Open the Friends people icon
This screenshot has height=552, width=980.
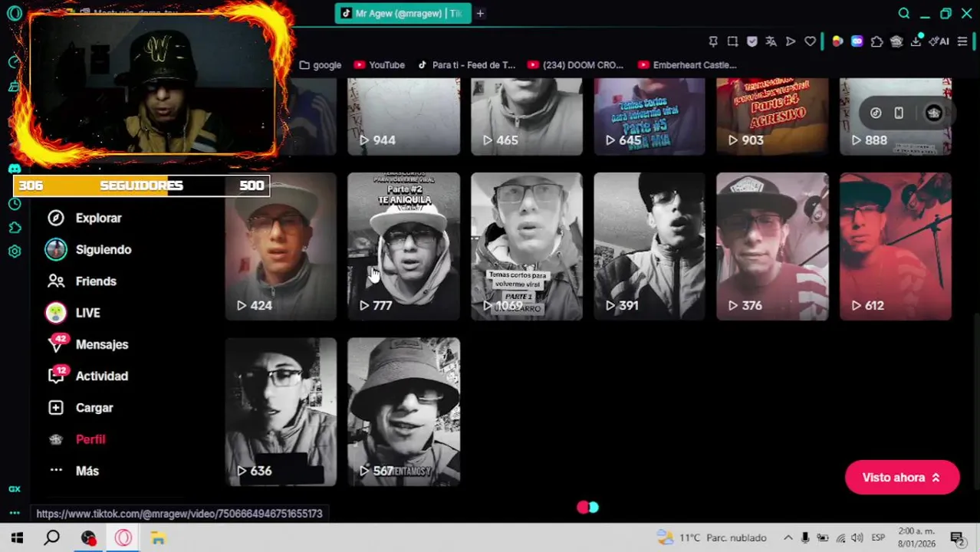56,281
